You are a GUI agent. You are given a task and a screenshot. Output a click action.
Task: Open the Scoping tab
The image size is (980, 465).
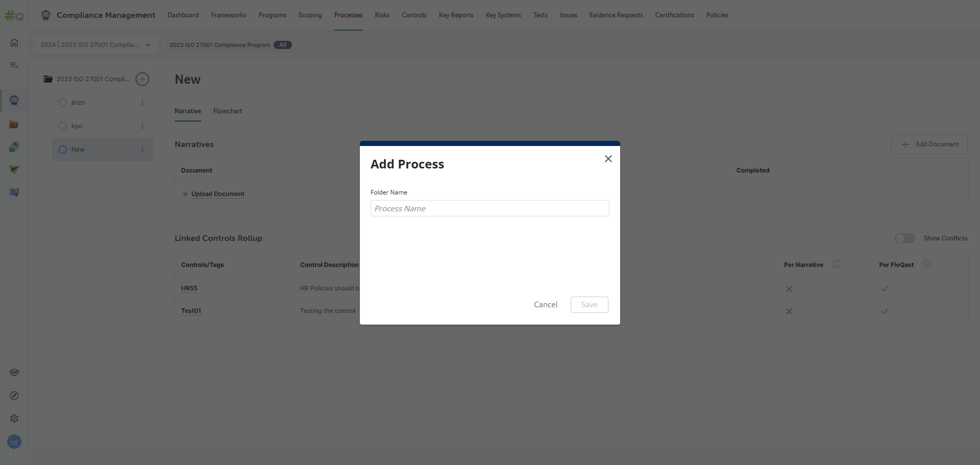[x=310, y=15]
